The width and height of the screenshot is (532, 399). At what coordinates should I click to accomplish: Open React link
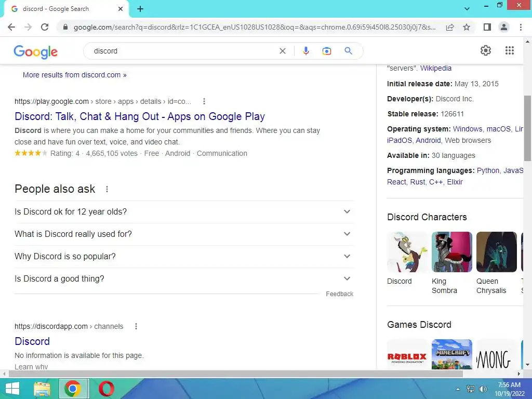[x=396, y=182]
